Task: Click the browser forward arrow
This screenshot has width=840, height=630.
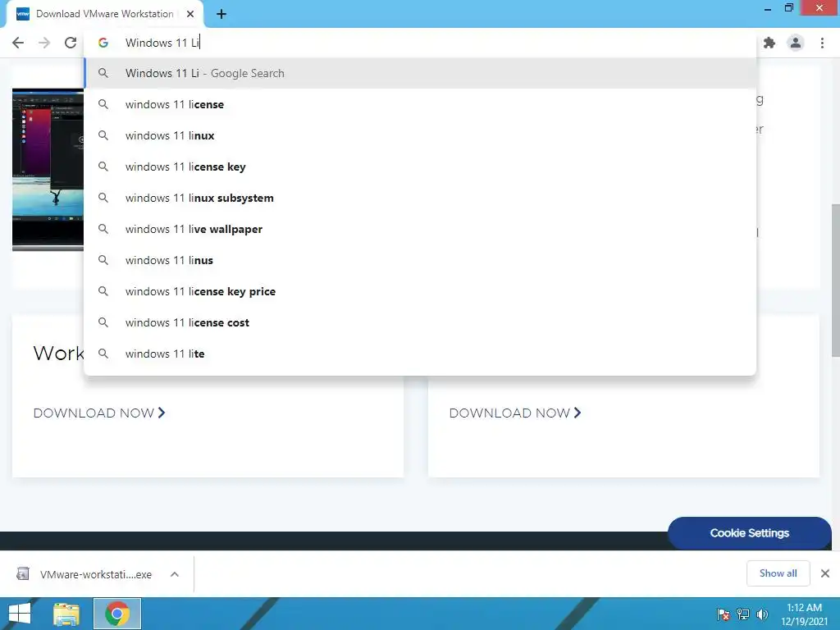Action: [x=44, y=43]
